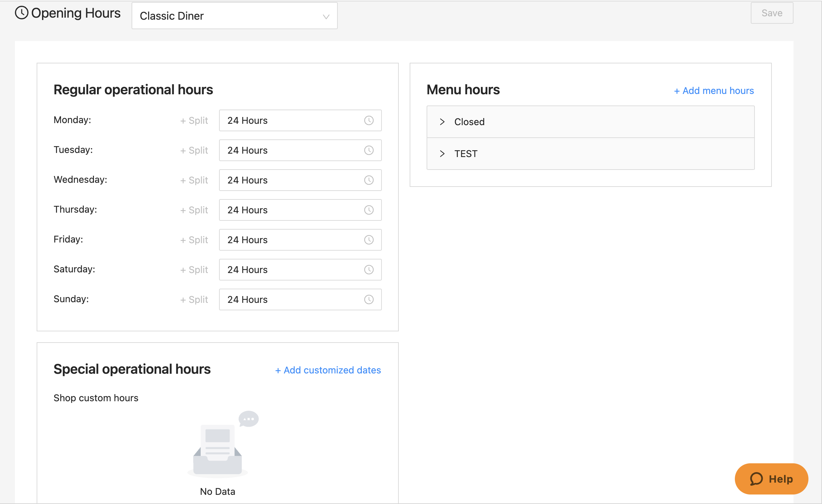This screenshot has width=822, height=504.
Task: Open the Classic Diner restaurant dropdown
Action: point(234,16)
